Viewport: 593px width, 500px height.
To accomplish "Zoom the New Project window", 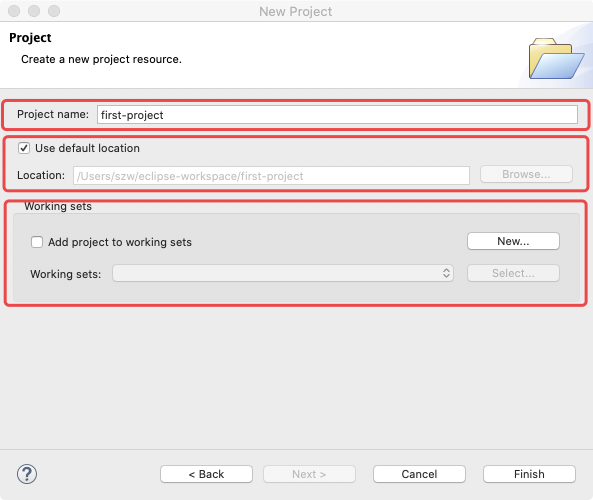I will 54,11.
